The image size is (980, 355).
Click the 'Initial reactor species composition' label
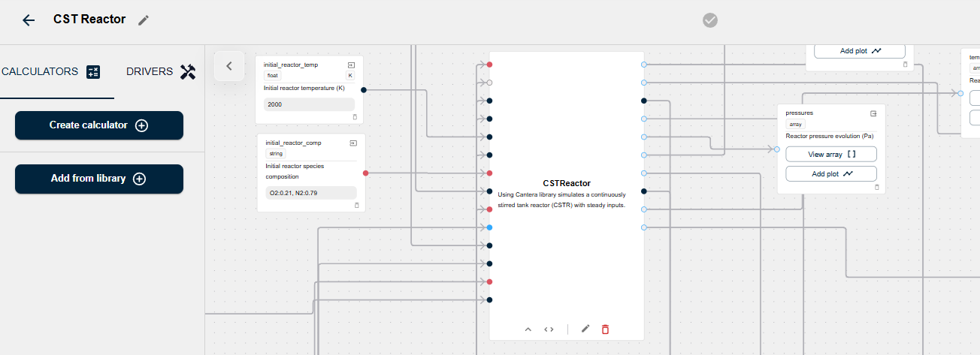tap(295, 171)
